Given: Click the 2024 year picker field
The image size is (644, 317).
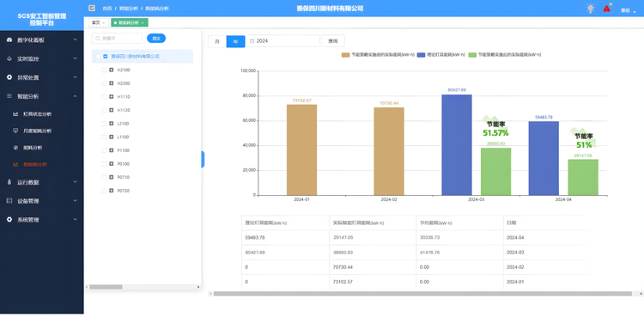Looking at the screenshot, I should pyautogui.click(x=283, y=41).
